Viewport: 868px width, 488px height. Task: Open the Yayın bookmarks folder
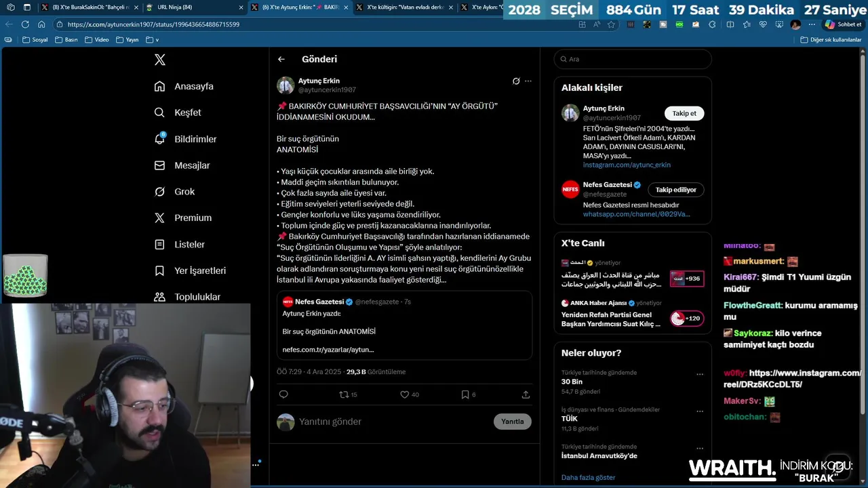127,40
